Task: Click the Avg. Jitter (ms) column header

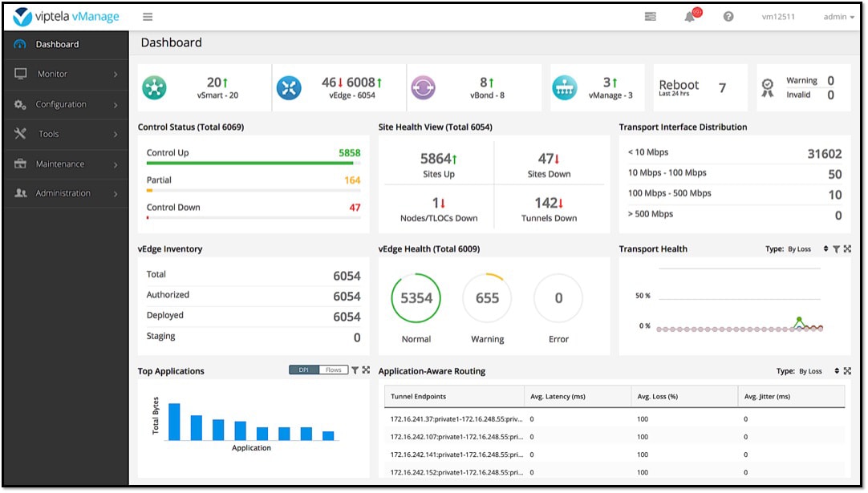Action: (x=791, y=396)
